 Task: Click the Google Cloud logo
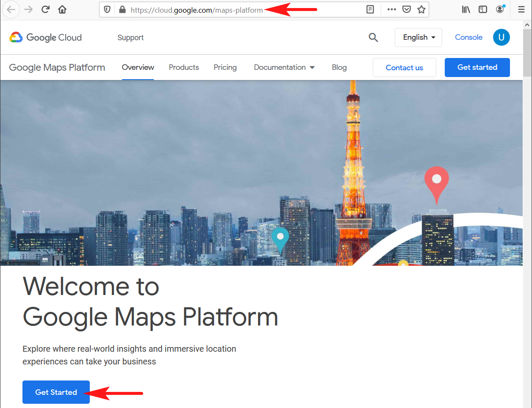point(45,37)
